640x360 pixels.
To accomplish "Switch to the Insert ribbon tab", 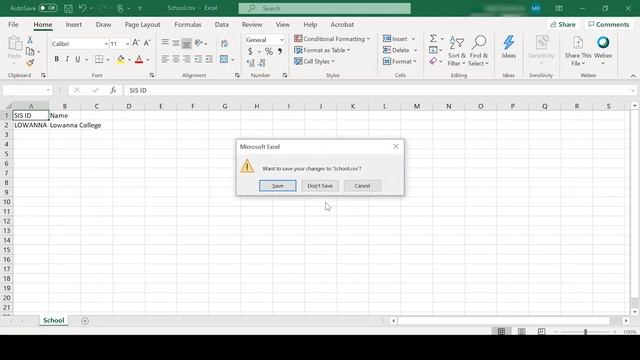I will point(73,24).
